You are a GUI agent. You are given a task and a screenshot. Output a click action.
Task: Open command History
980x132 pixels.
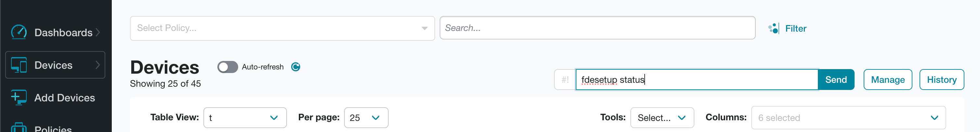tap(942, 80)
